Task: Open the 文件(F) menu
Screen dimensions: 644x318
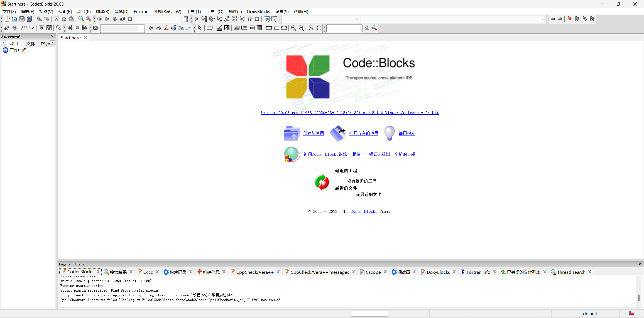Action: pos(9,11)
